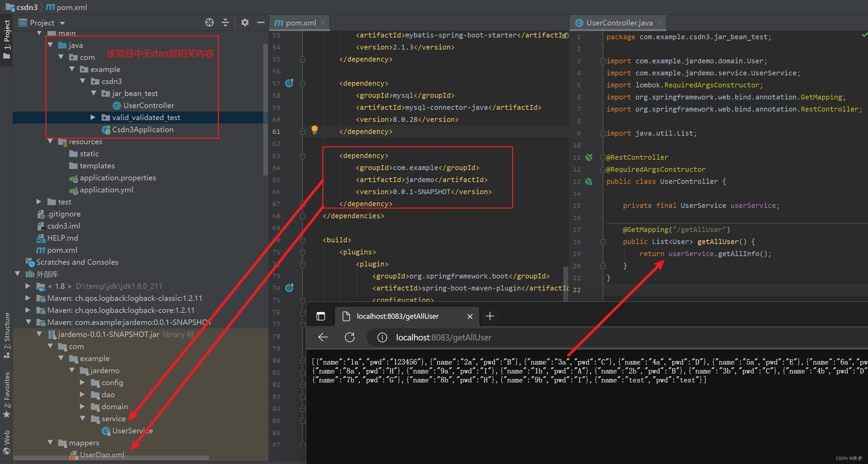Click browser refresh button
This screenshot has width=868, height=464.
tap(350, 337)
